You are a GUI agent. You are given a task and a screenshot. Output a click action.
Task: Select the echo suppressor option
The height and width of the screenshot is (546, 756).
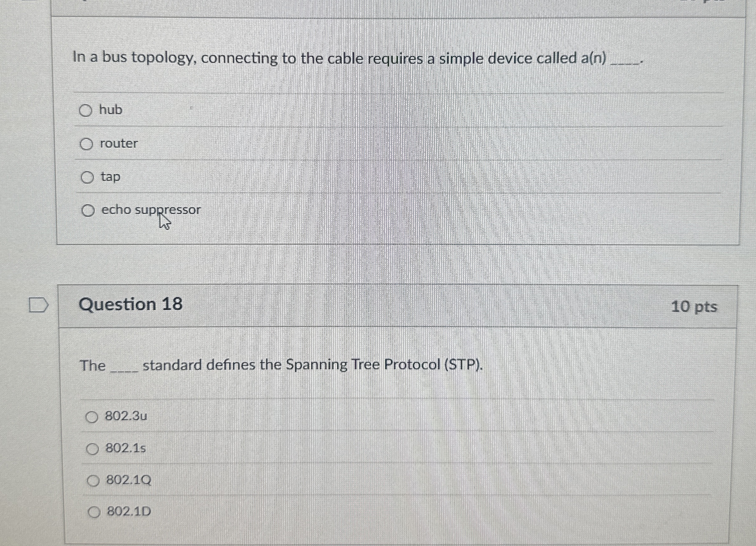(x=88, y=210)
